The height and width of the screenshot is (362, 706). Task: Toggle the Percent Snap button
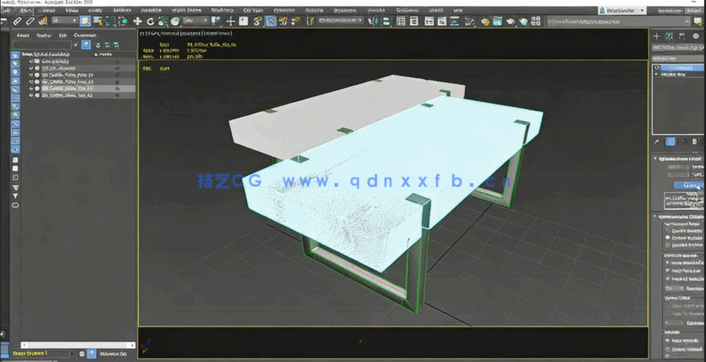click(283, 21)
